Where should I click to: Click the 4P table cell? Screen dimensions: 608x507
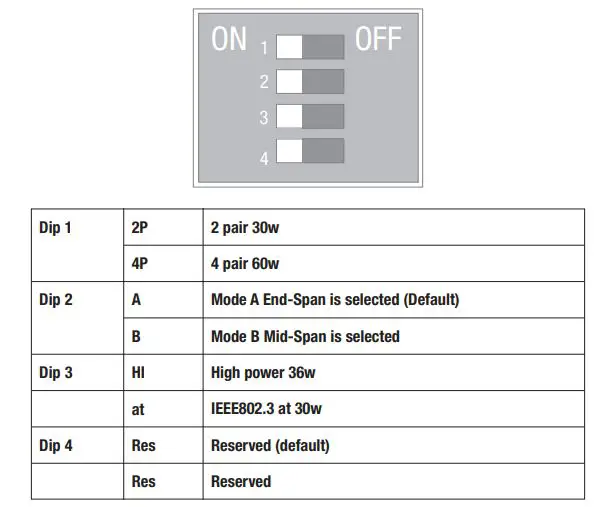(x=141, y=264)
